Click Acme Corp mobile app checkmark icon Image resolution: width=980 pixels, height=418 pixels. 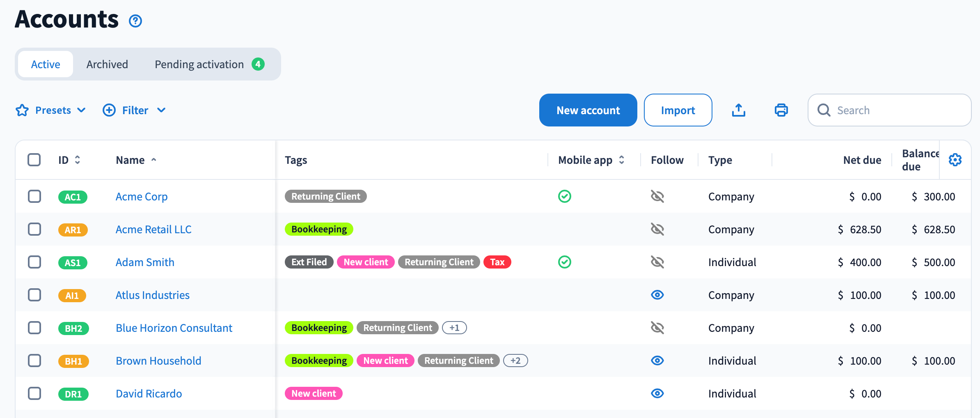click(x=565, y=196)
